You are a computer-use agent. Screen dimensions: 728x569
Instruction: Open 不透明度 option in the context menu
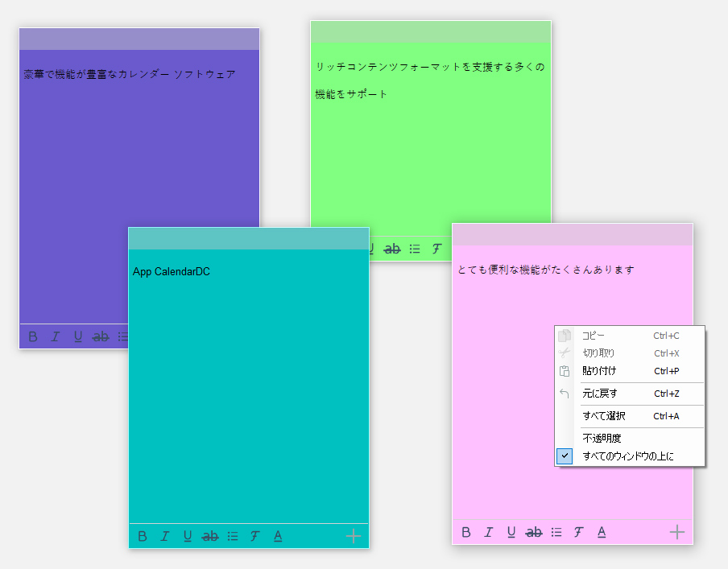pyautogui.click(x=630, y=438)
